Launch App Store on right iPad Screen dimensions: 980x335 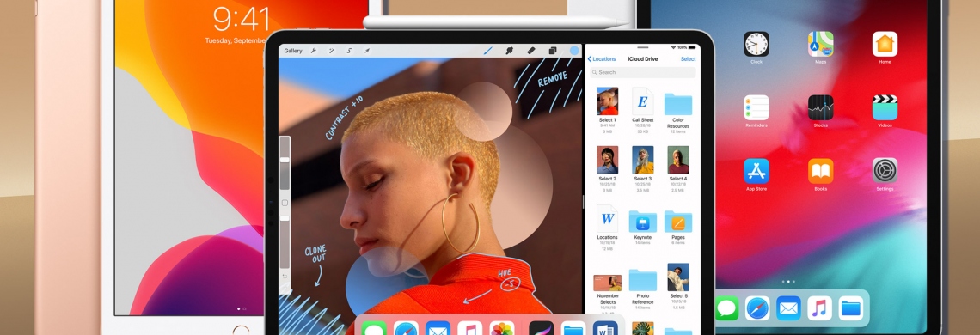pos(756,175)
